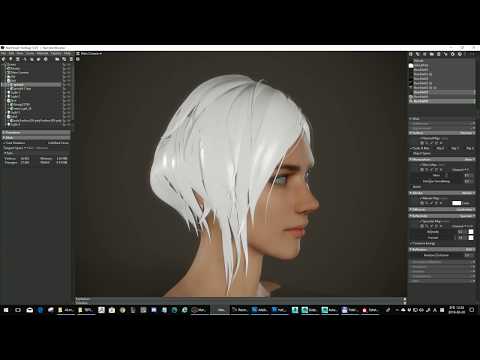This screenshot has width=480, height=360.
Task: Open the Diffusion Lambertian dropdown
Action: click(465, 210)
